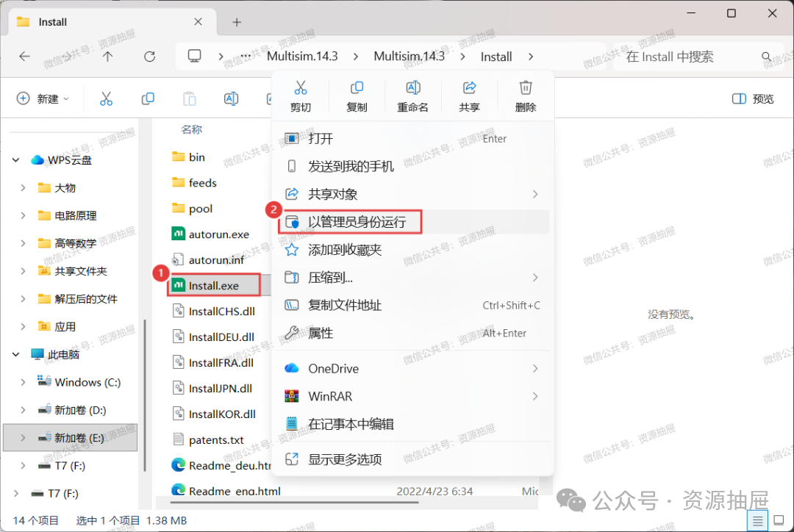Select 新加卷 (E:) in navigation pane
794x532 pixels.
71,438
